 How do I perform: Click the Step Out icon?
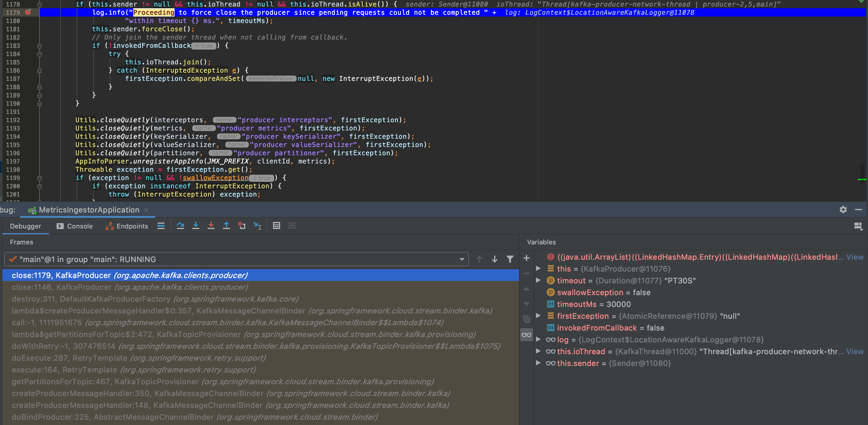coord(226,226)
